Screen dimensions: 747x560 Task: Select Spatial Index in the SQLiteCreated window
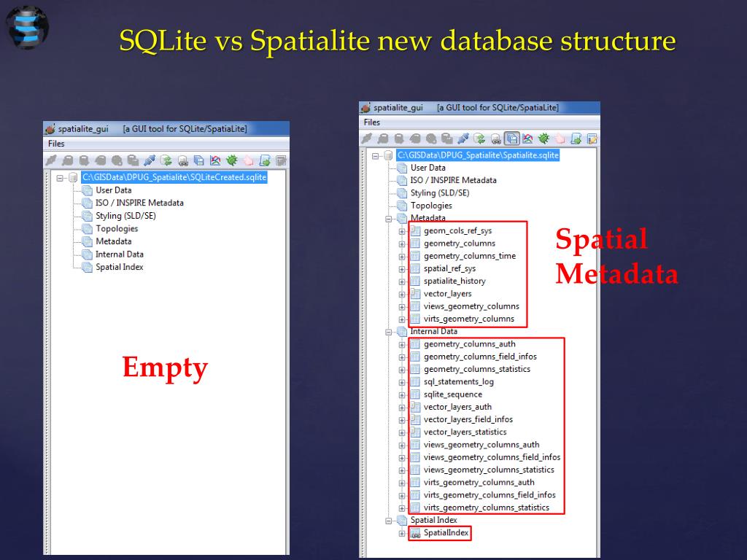point(120,267)
